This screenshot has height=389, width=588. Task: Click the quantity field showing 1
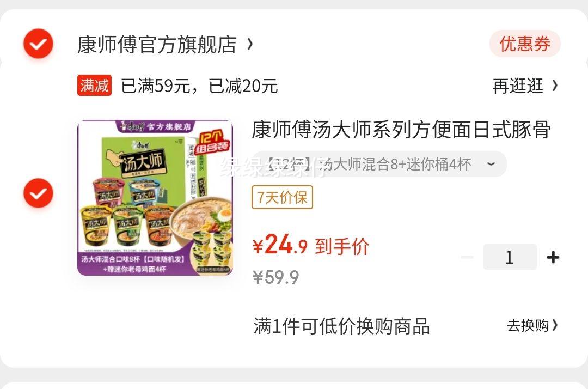tap(510, 257)
